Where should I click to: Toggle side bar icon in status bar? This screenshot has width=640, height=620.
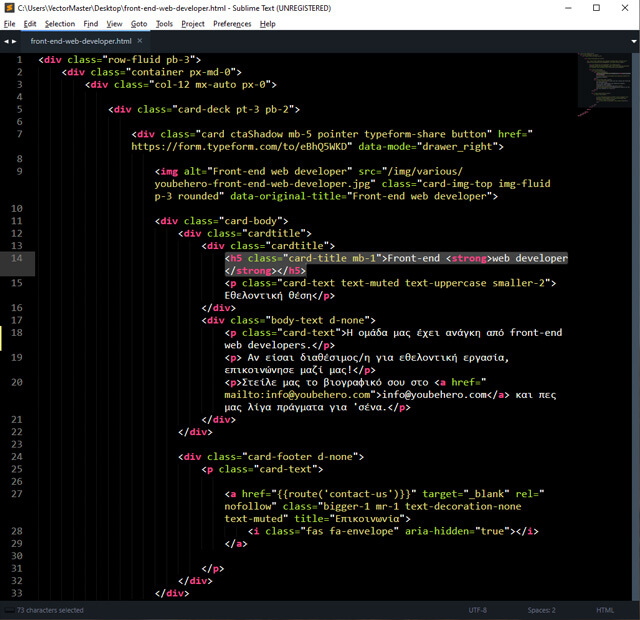pyautogui.click(x=9, y=611)
